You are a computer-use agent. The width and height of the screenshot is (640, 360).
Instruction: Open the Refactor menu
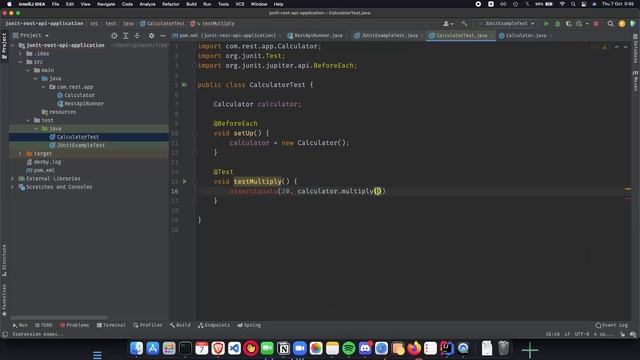(171, 4)
